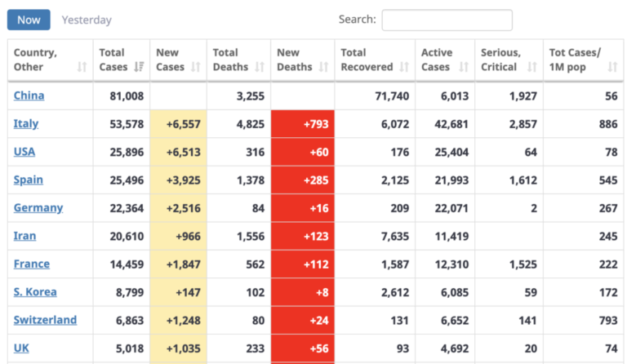This screenshot has height=364, width=627.
Task: Open the Spain country link
Action: (x=28, y=180)
